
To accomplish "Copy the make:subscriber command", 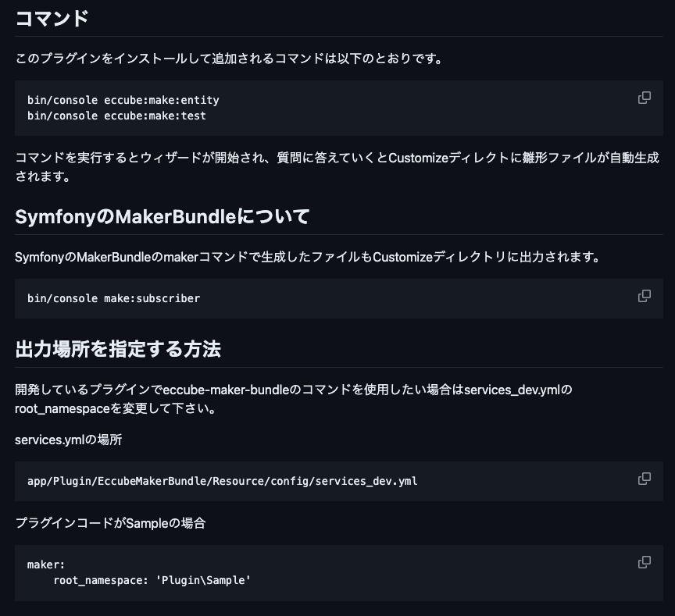I will 644,296.
